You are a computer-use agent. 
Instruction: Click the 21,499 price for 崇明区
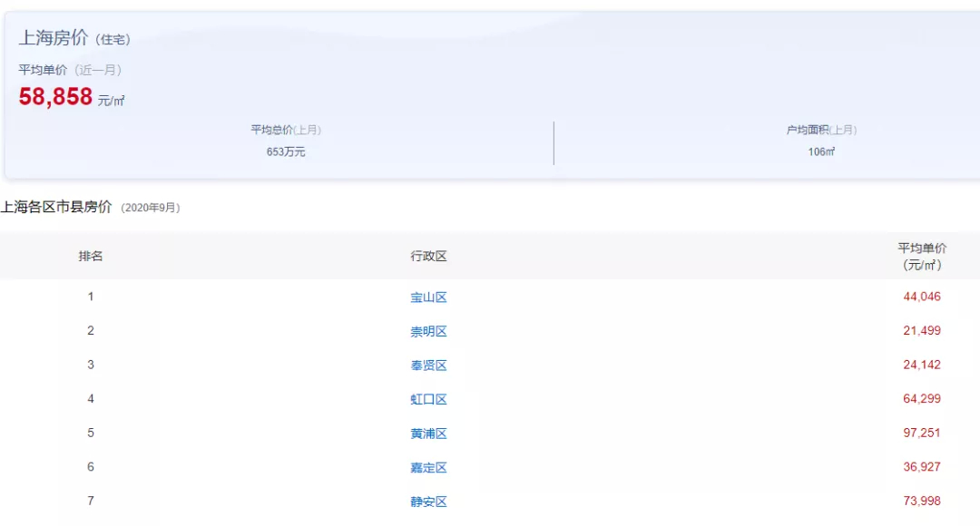[x=922, y=330]
